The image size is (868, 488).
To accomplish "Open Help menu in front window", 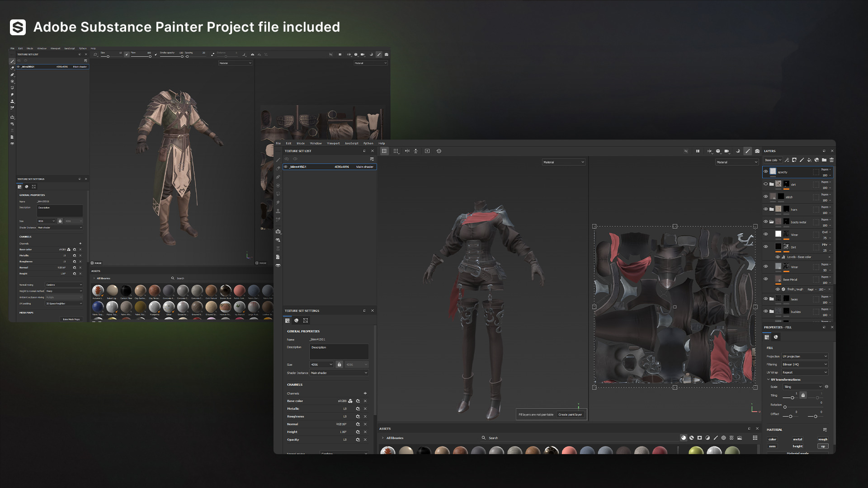I will [x=382, y=143].
